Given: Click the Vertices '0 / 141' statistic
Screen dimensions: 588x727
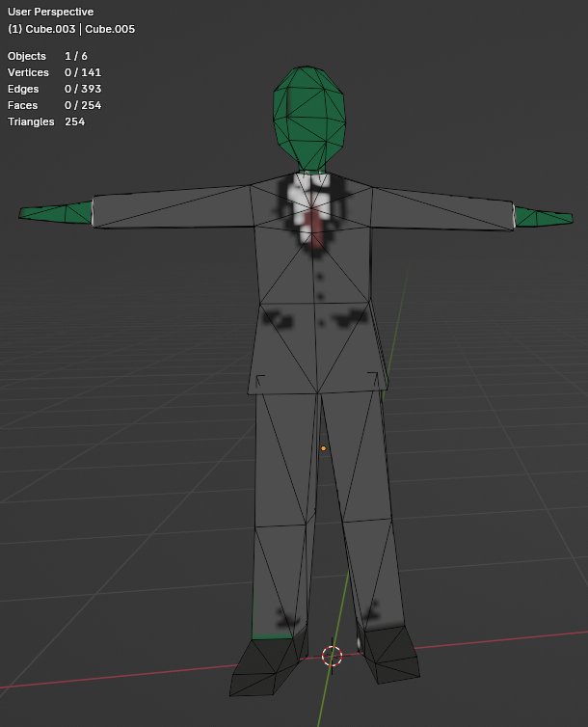Looking at the screenshot, I should (83, 72).
